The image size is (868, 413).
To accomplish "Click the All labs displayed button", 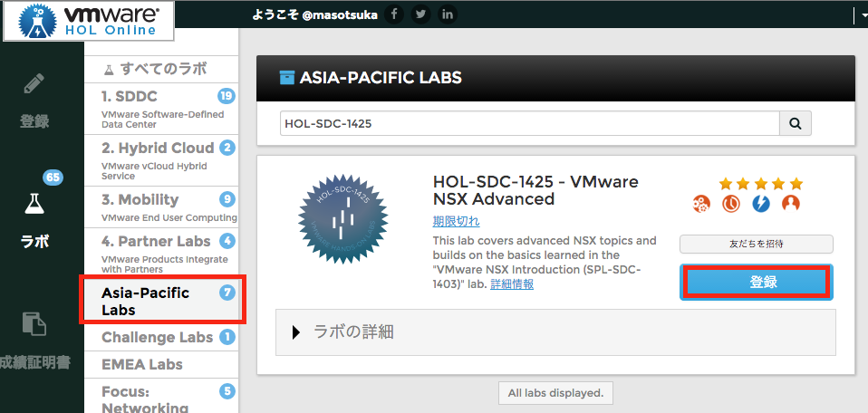I will point(555,393).
